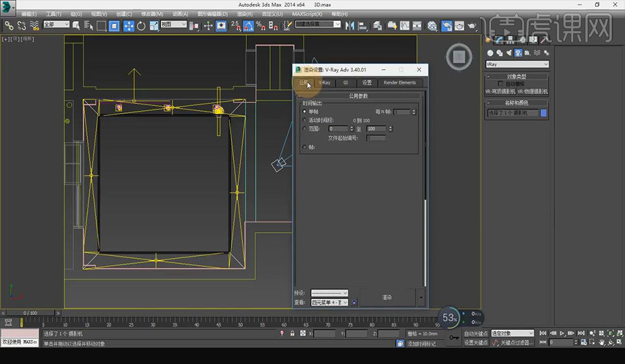Select the 范围 radio button

click(305, 129)
